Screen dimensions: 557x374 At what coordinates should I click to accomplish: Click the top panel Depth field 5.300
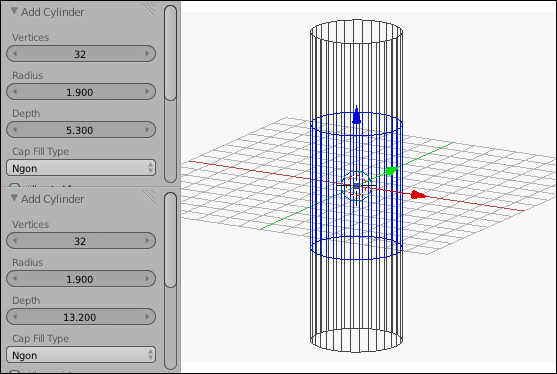pyautogui.click(x=81, y=130)
